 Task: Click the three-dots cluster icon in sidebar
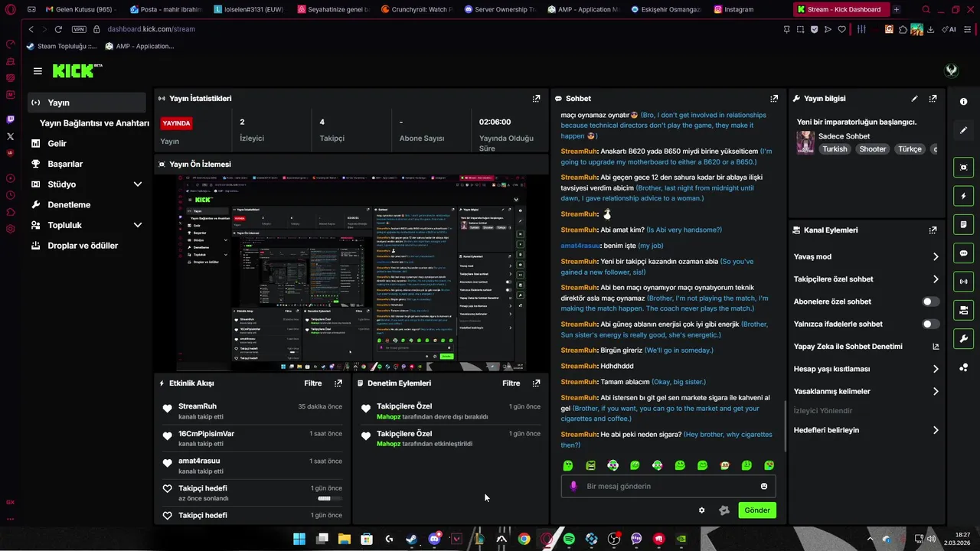click(963, 367)
